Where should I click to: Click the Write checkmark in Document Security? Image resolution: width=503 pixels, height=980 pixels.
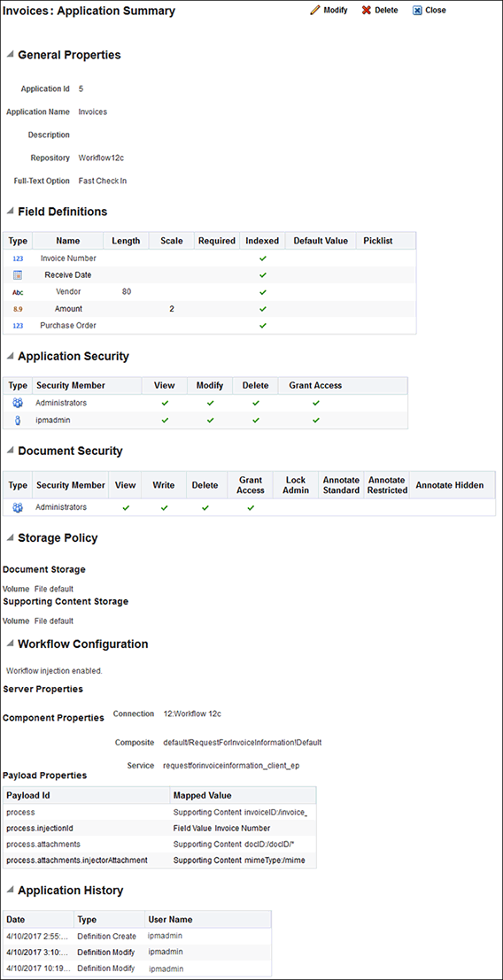[165, 508]
